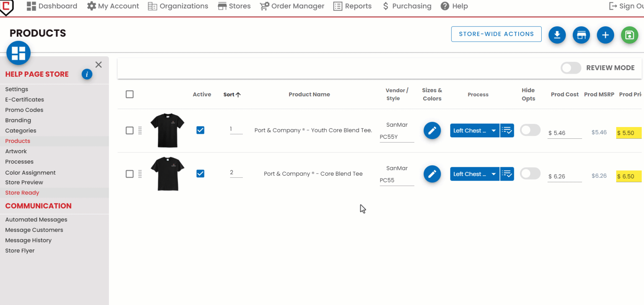Open the Artwork sidebar link
The height and width of the screenshot is (305, 644).
click(x=16, y=151)
